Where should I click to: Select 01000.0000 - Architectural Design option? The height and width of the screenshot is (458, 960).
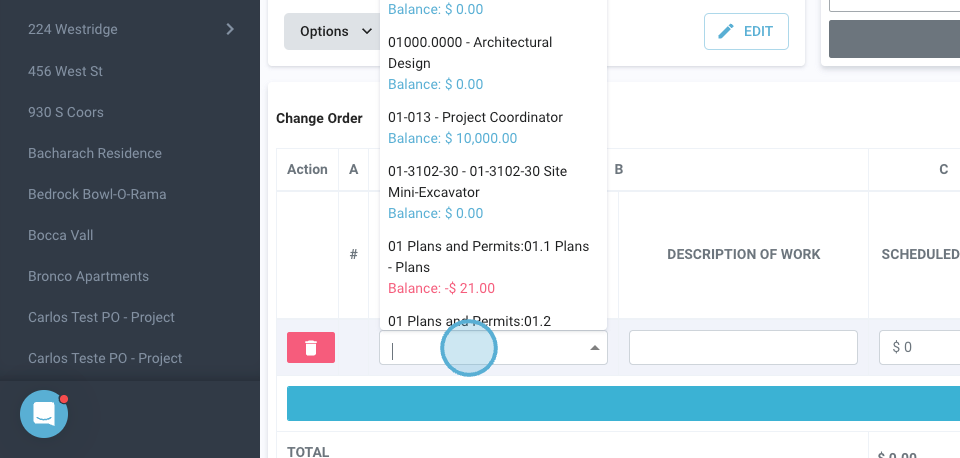coord(470,53)
